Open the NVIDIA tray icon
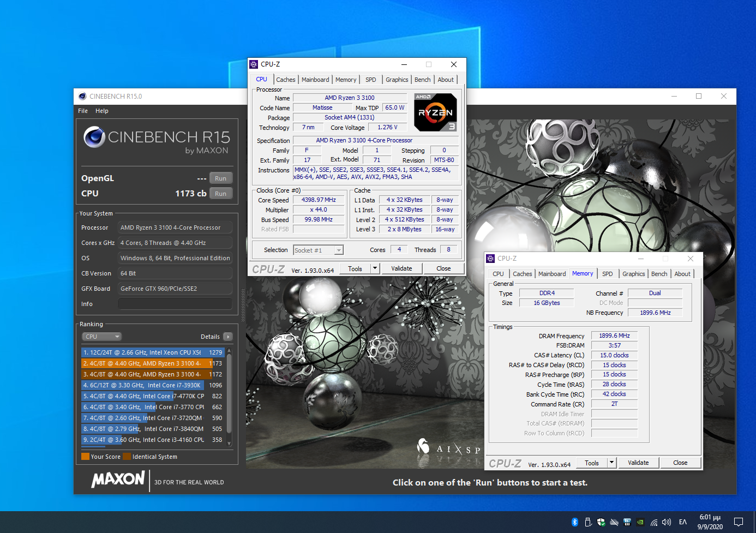This screenshot has width=756, height=533. tap(640, 522)
